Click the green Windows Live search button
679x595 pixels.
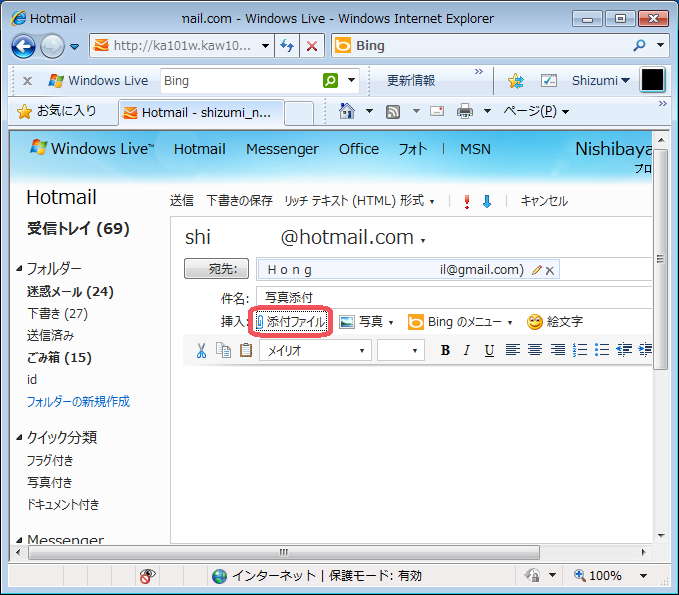click(330, 81)
